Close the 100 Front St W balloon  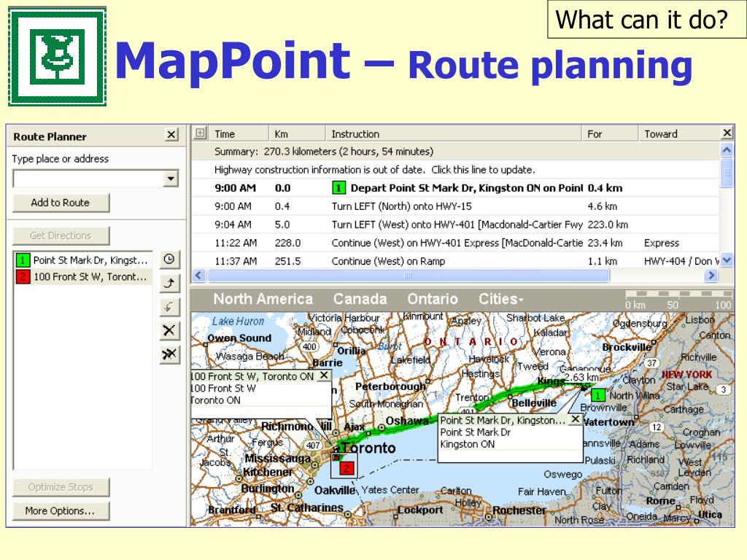coord(324,376)
